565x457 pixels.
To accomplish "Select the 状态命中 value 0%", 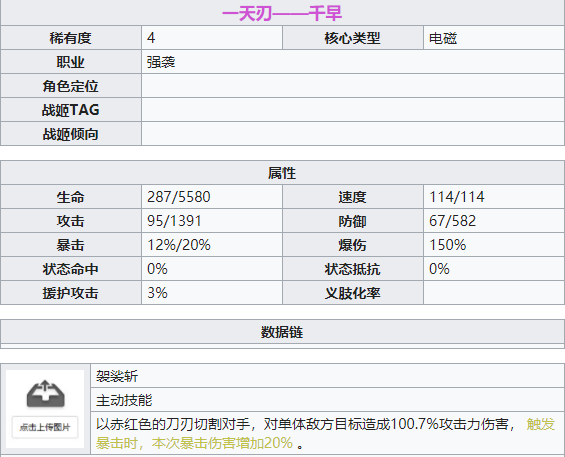I will click(x=157, y=269).
